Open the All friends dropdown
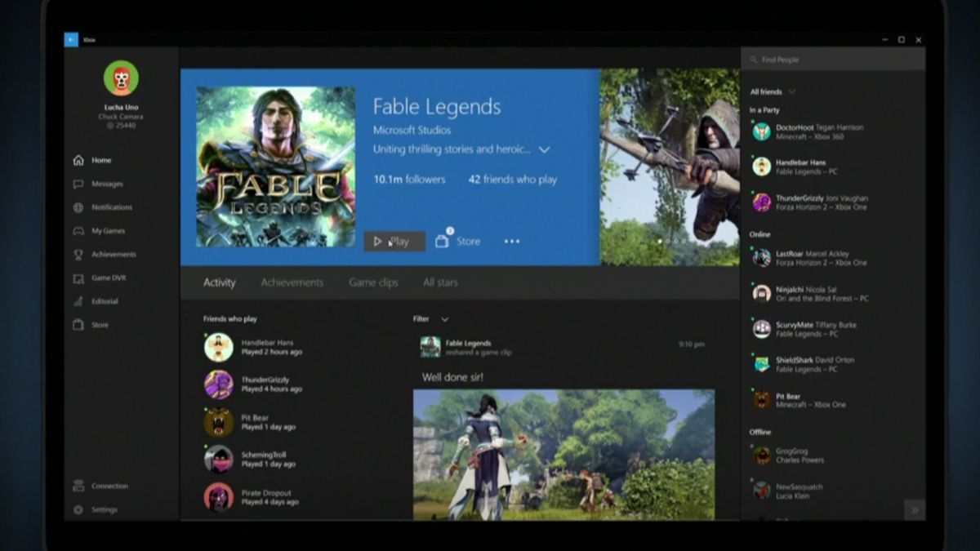 coord(773,91)
